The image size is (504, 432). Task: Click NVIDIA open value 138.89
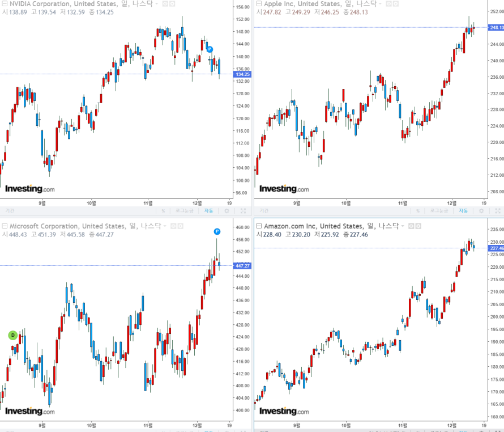(x=18, y=12)
